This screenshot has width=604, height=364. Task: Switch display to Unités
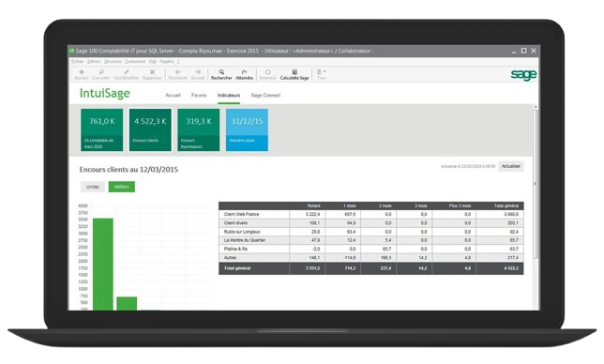pyautogui.click(x=93, y=187)
